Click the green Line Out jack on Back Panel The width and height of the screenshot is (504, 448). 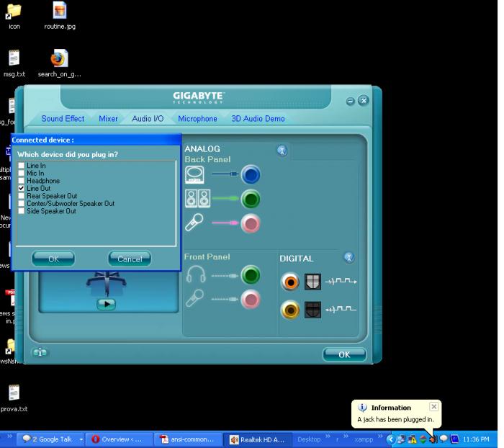pyautogui.click(x=251, y=199)
